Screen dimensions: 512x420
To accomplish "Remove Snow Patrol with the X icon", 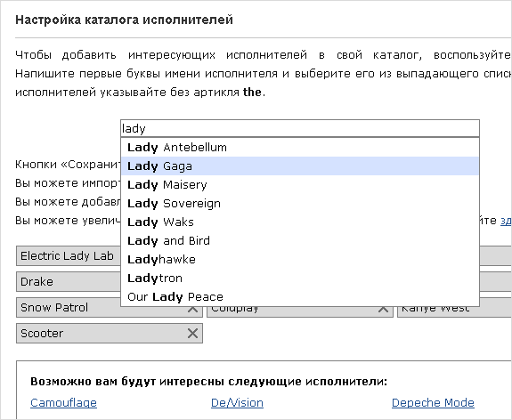I will click(x=192, y=309).
